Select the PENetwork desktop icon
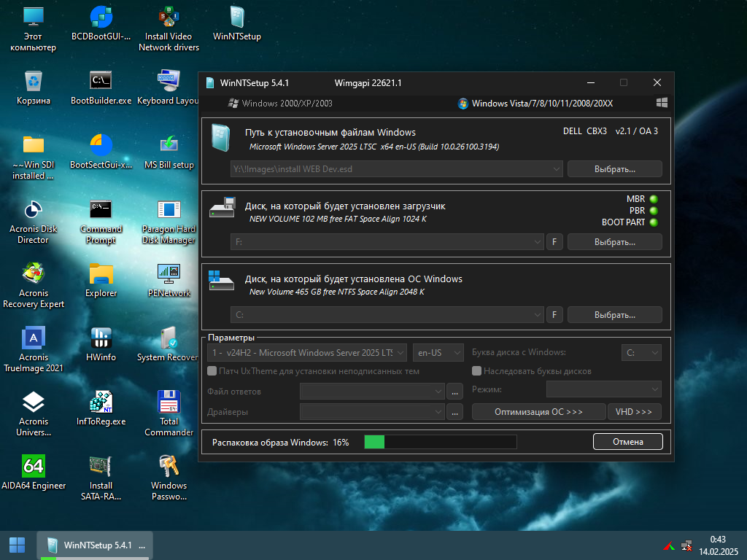 (169, 280)
